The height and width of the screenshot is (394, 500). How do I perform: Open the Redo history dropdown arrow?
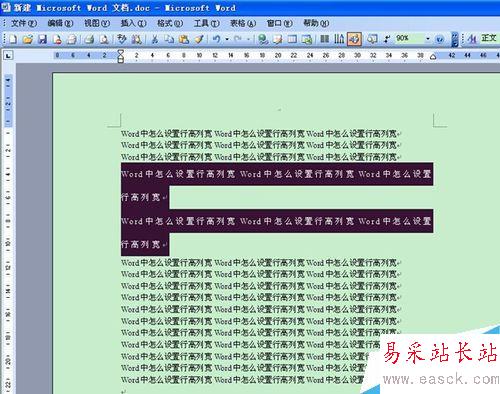pos(248,39)
